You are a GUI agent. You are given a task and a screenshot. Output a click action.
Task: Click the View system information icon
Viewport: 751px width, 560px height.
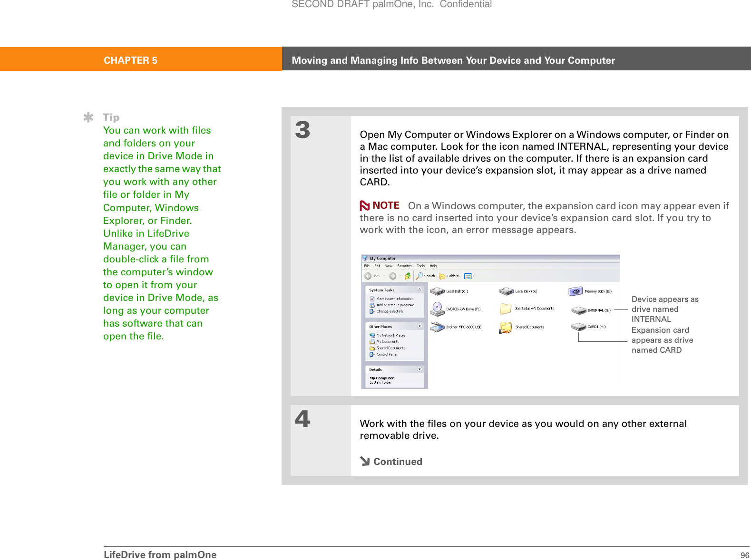pyautogui.click(x=372, y=299)
